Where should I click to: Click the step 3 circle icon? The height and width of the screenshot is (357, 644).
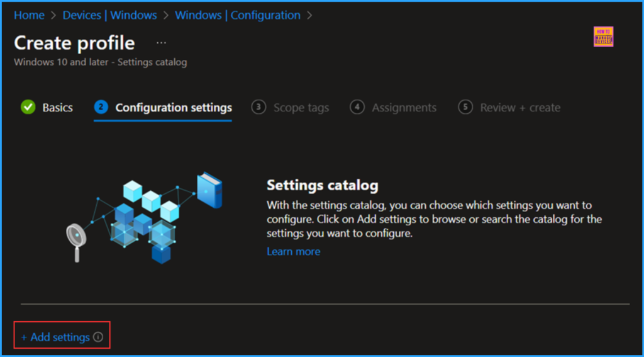[x=258, y=107]
